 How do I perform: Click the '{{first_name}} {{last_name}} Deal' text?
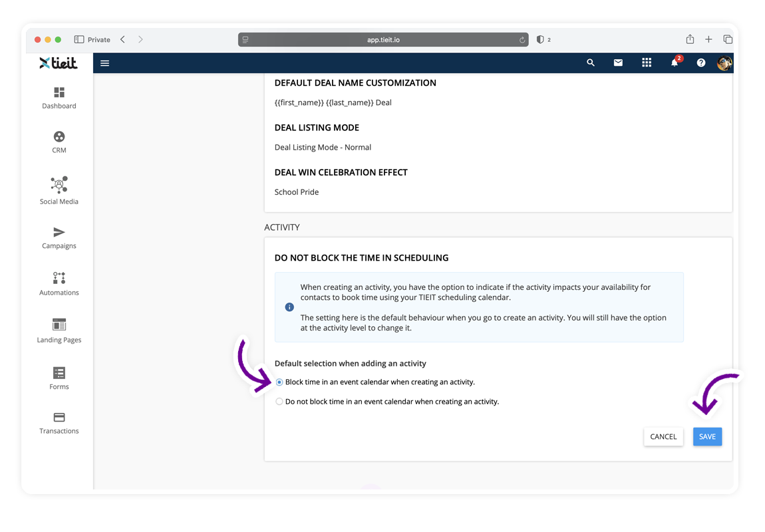coord(333,103)
